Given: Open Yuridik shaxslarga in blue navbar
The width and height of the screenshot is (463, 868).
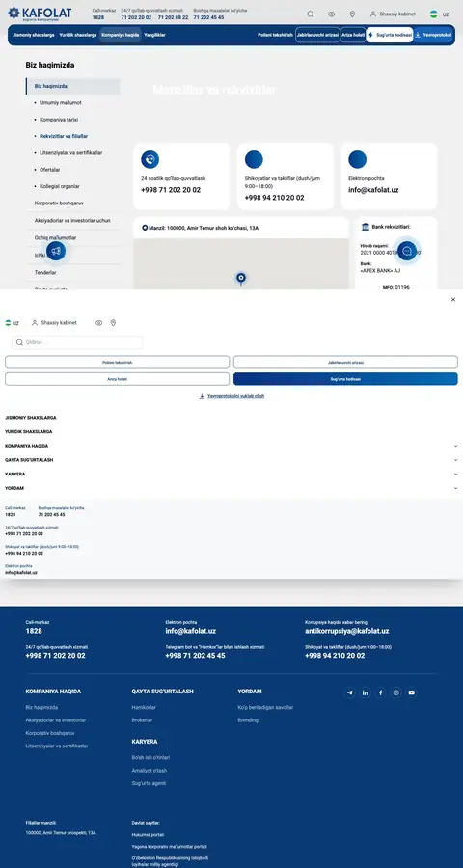Looking at the screenshot, I should tap(78, 35).
